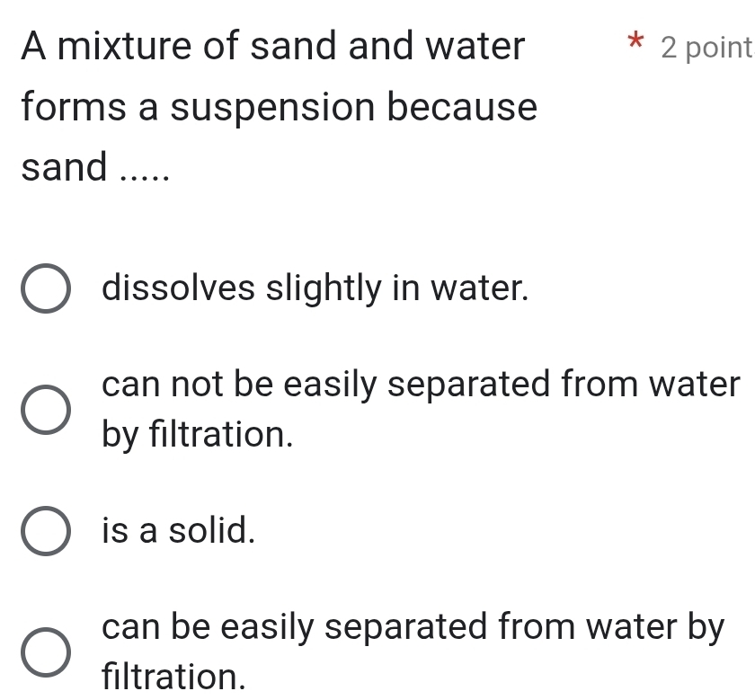This screenshot has width=755, height=700.
Task: Click the "can not be easily separated from water" text
Action: coord(421,385)
